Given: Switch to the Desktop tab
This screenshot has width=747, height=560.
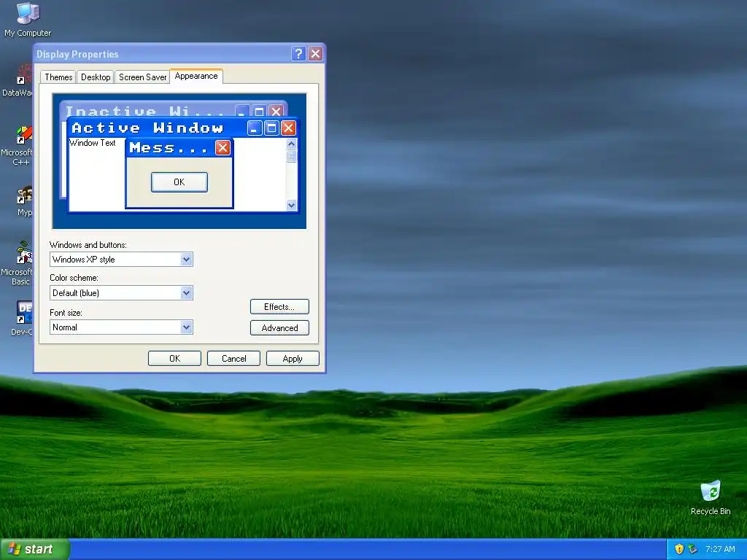Looking at the screenshot, I should [x=96, y=77].
